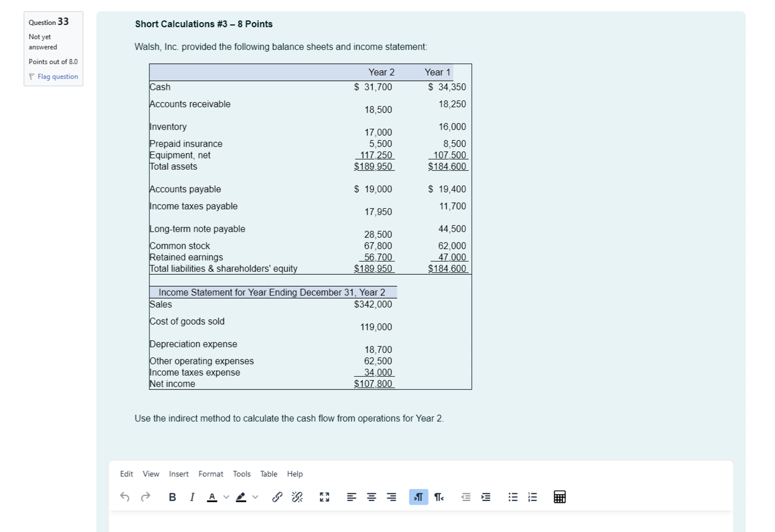Open the Table menu in the editor

pyautogui.click(x=268, y=473)
